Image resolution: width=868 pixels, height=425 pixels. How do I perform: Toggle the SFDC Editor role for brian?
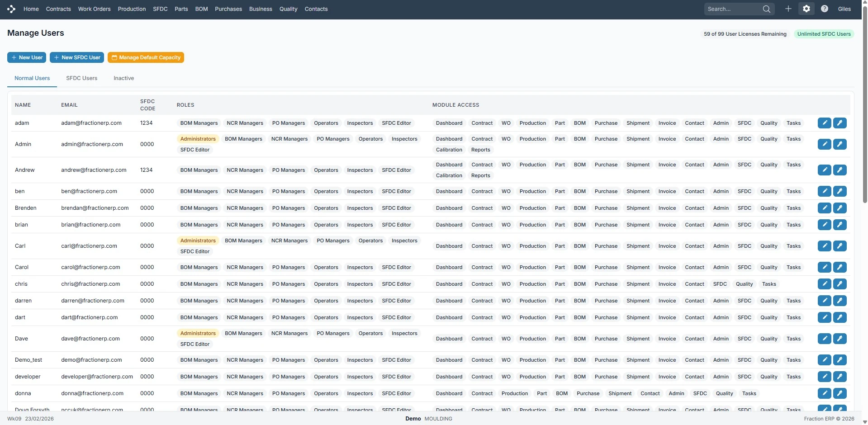[x=396, y=224]
